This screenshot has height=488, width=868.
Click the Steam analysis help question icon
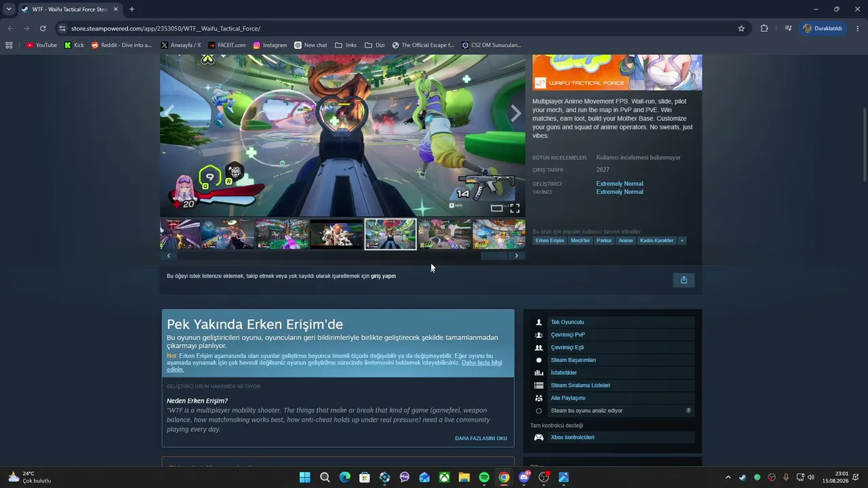pyautogui.click(x=688, y=411)
